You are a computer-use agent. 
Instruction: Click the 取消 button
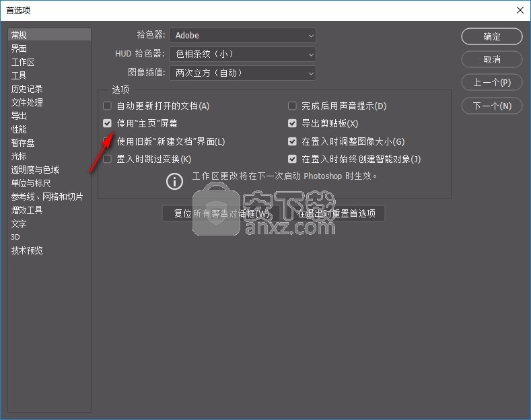click(492, 60)
